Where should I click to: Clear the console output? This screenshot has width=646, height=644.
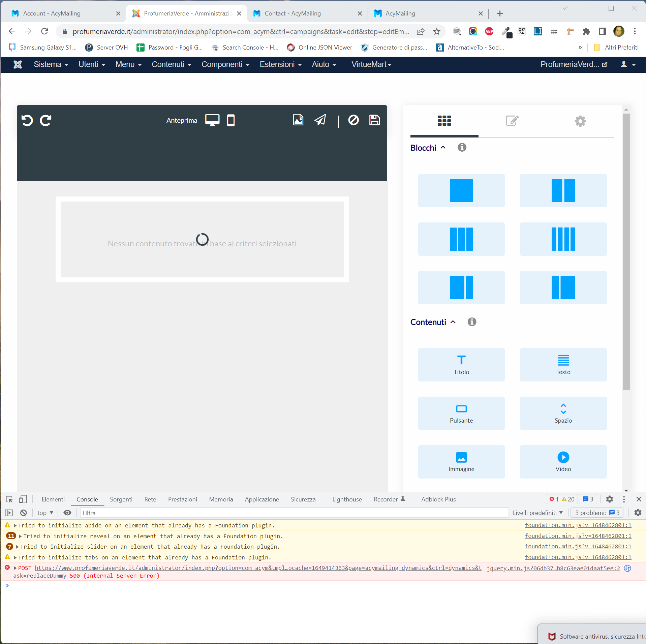(x=23, y=513)
